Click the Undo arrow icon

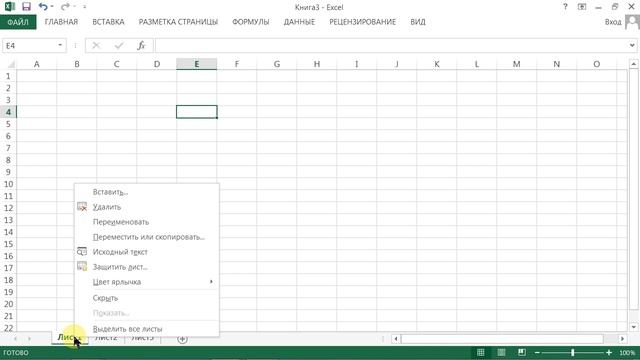[42, 7]
